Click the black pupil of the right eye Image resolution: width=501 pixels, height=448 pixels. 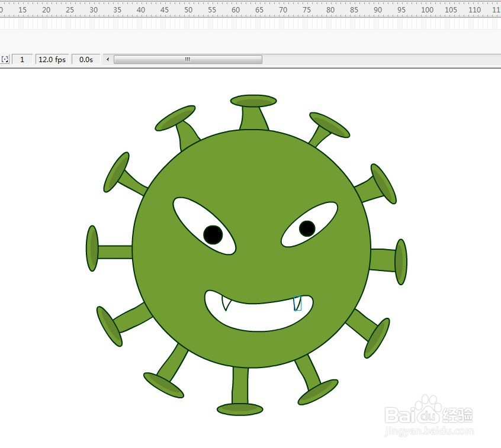click(307, 228)
